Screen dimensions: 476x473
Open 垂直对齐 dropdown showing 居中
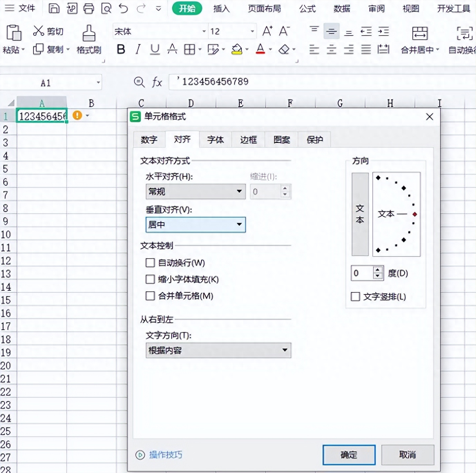click(196, 224)
